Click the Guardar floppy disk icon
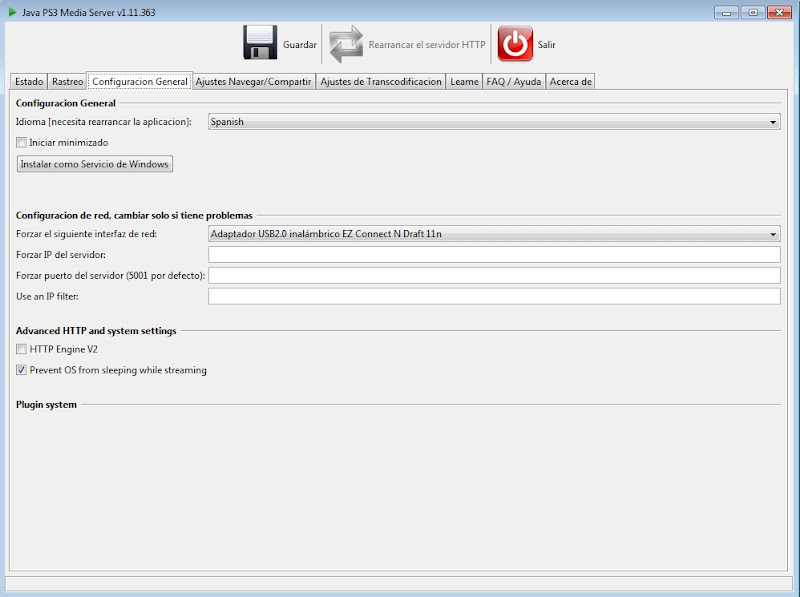The width and height of the screenshot is (800, 597). pos(260,42)
